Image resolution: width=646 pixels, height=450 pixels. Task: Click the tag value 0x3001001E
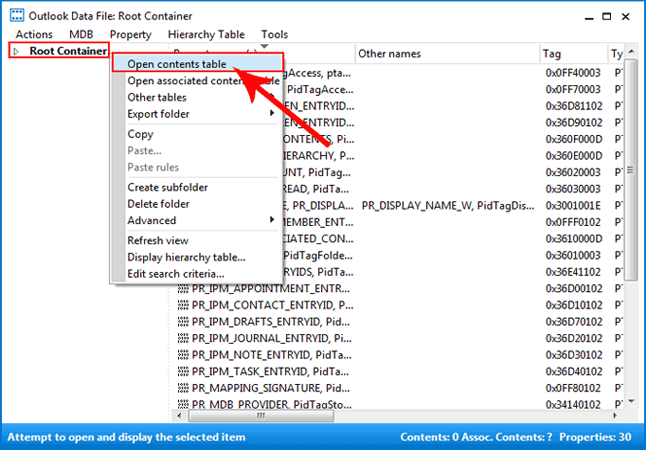click(x=573, y=206)
